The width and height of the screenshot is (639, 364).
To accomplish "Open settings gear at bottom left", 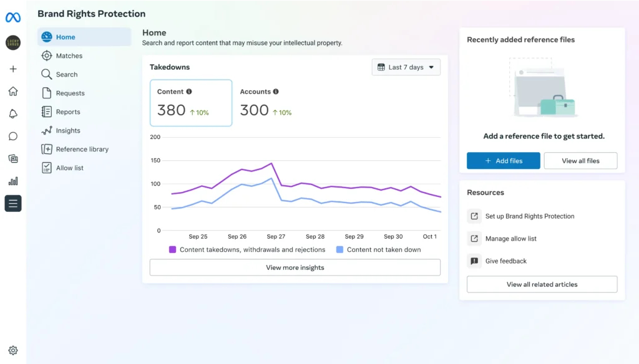I will tap(13, 350).
